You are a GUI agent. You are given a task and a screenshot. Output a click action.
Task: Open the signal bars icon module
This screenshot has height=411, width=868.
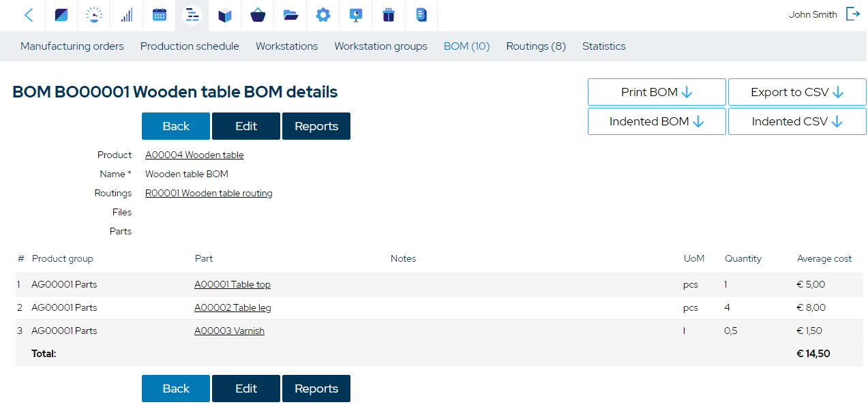coord(127,15)
